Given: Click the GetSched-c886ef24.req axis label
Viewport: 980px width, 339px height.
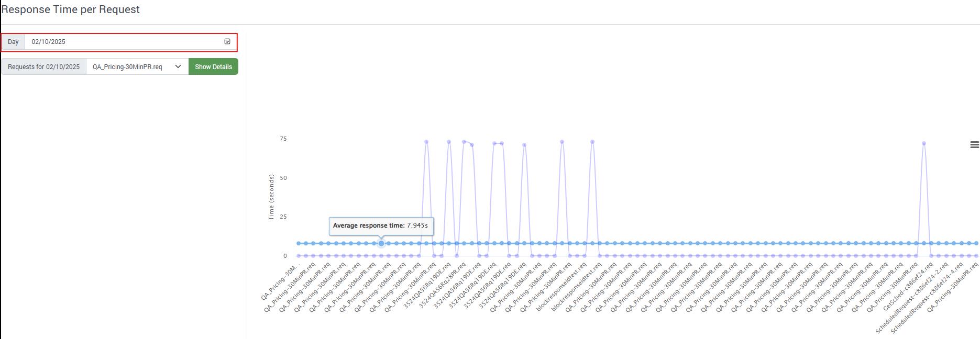Looking at the screenshot, I should click(x=907, y=287).
